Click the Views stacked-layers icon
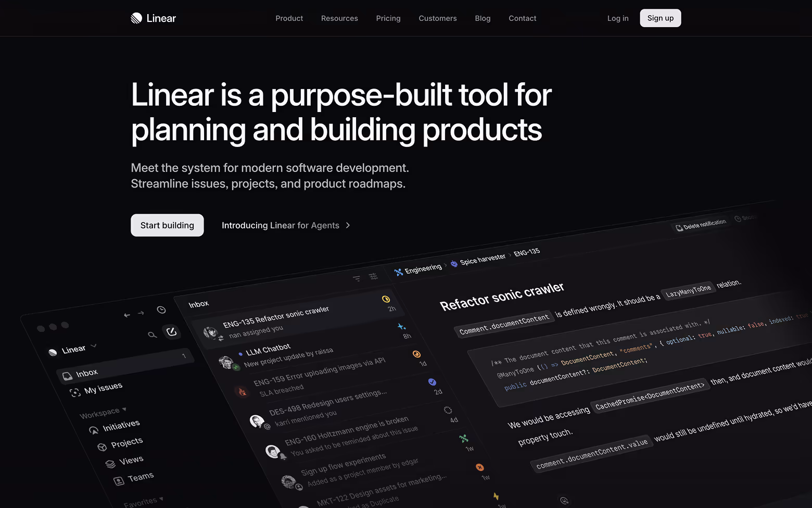The image size is (812, 508). point(110,464)
